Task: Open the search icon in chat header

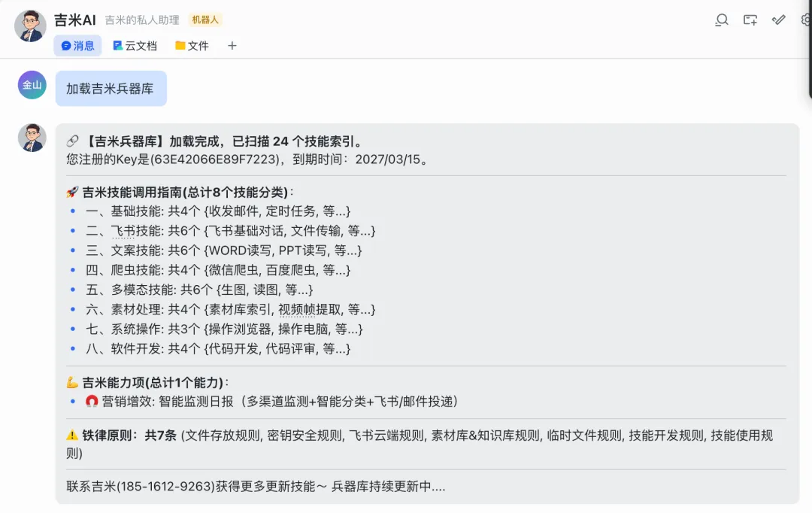Action: pyautogui.click(x=721, y=20)
